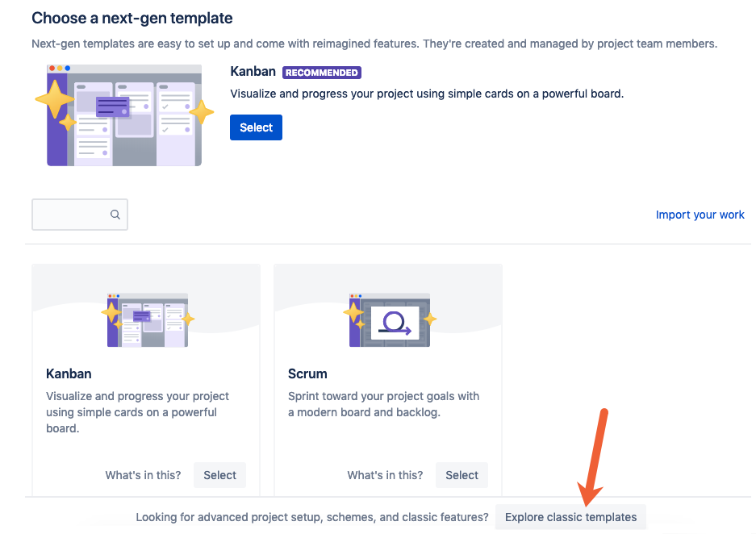The height and width of the screenshot is (534, 756).
Task: Click the Scrum preview card image
Action: pyautogui.click(x=387, y=319)
